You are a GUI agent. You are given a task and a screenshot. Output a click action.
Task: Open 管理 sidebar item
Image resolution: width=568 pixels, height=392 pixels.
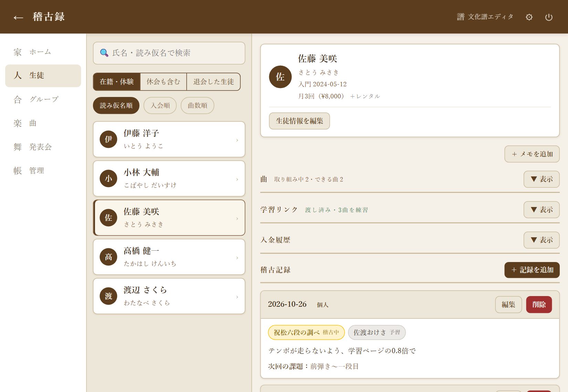(x=43, y=171)
